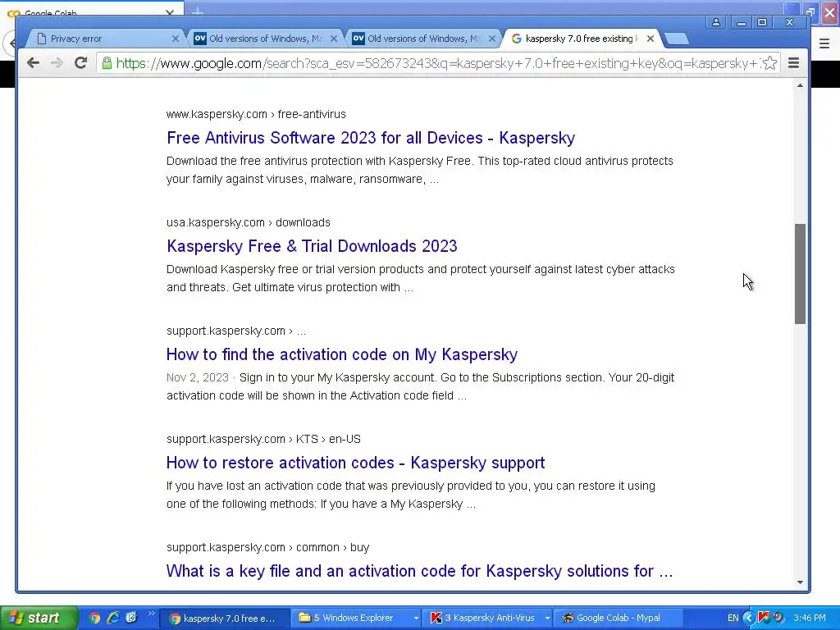Click support.kaspersky.com › common › buy breadcrumb
The width and height of the screenshot is (840, 630).
pyautogui.click(x=268, y=547)
